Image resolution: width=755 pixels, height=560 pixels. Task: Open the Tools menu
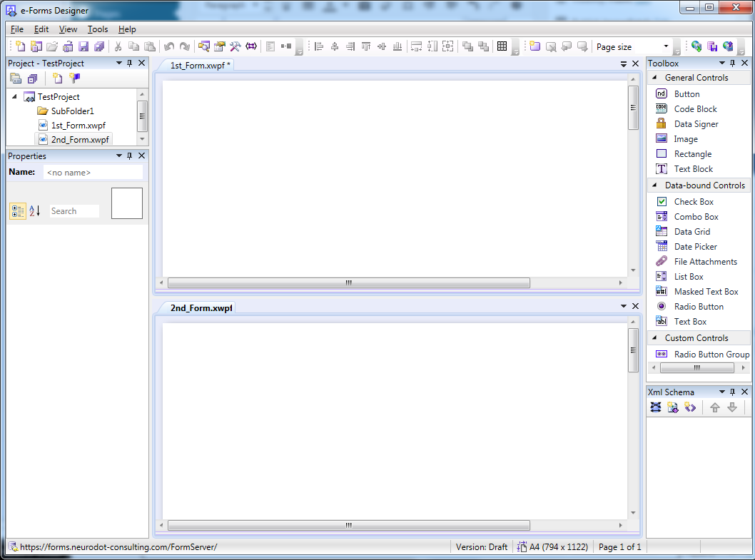pos(98,29)
